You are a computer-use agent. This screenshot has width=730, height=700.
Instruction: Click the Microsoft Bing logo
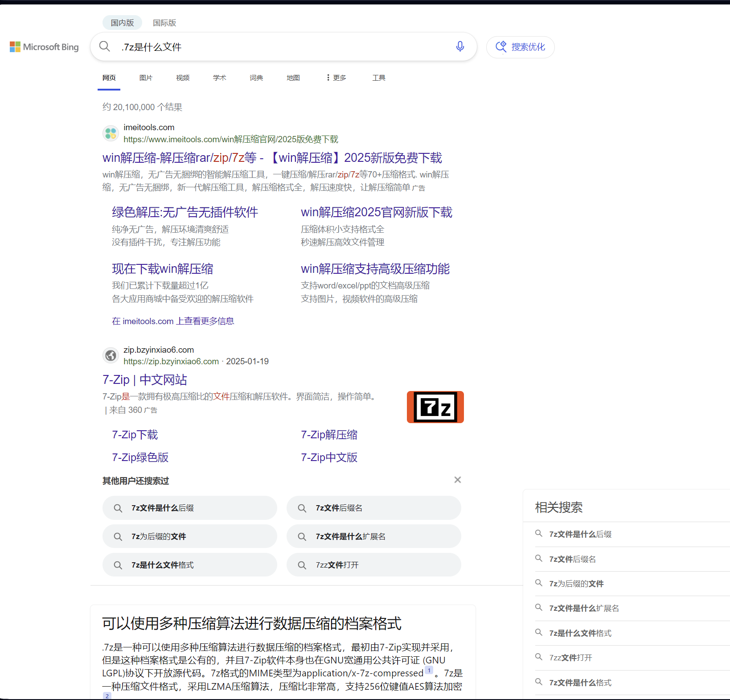point(44,47)
